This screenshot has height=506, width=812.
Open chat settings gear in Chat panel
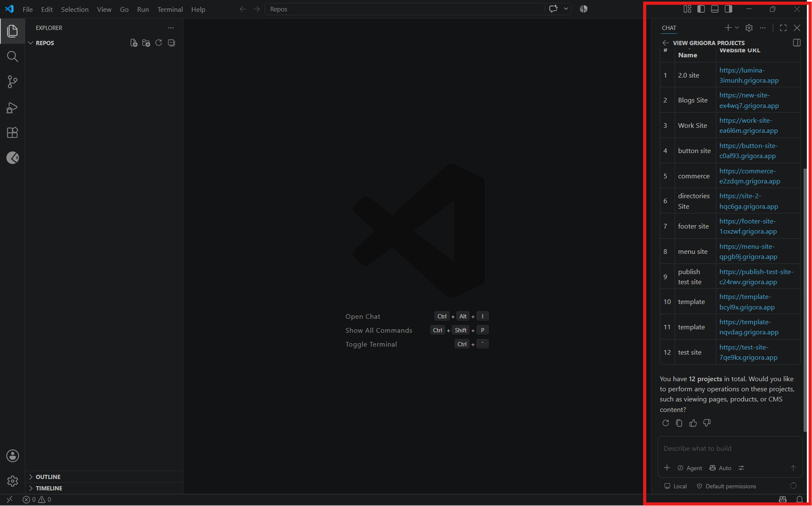click(749, 28)
